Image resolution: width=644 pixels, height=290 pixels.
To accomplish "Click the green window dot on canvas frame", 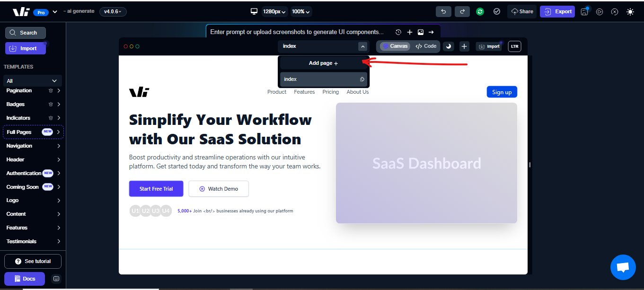I will pyautogui.click(x=137, y=46).
